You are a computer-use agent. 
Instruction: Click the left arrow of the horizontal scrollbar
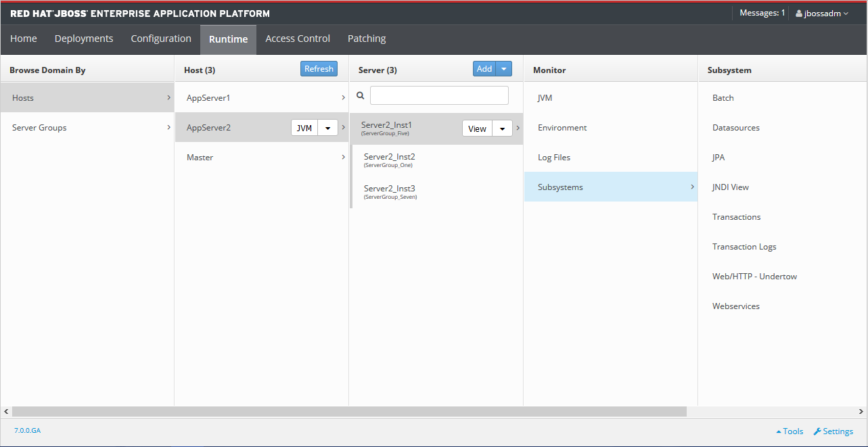(x=6, y=411)
